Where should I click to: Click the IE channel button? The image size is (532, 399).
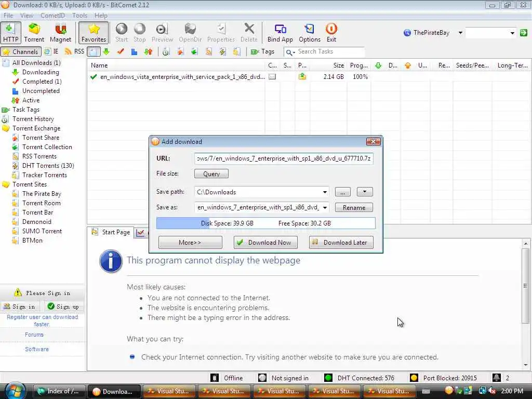[51, 51]
